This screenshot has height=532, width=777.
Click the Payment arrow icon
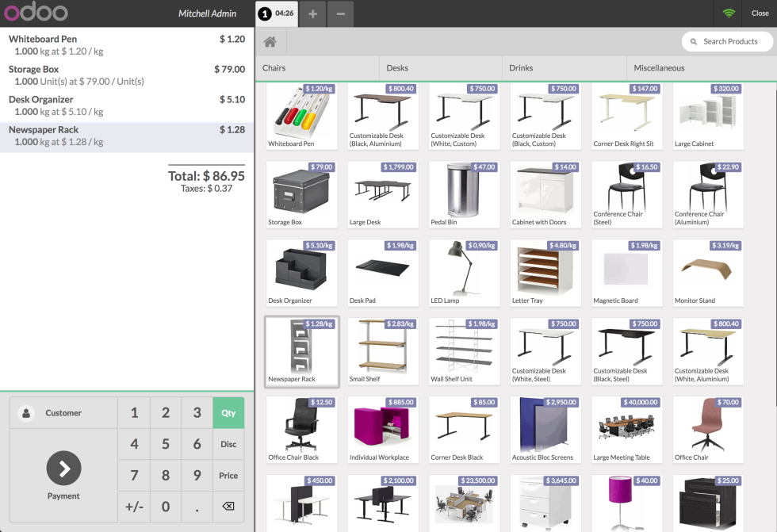coord(63,467)
